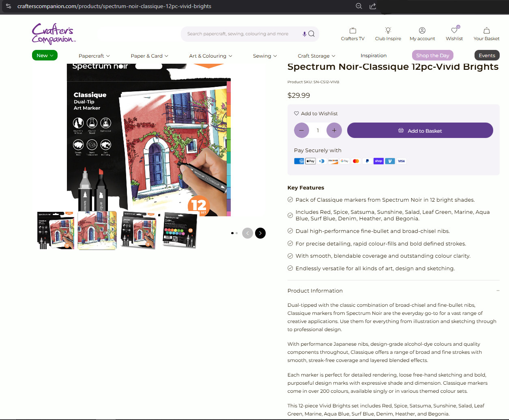509x420 pixels.
Task: Click the site information icon beside URL
Action: [x=9, y=6]
